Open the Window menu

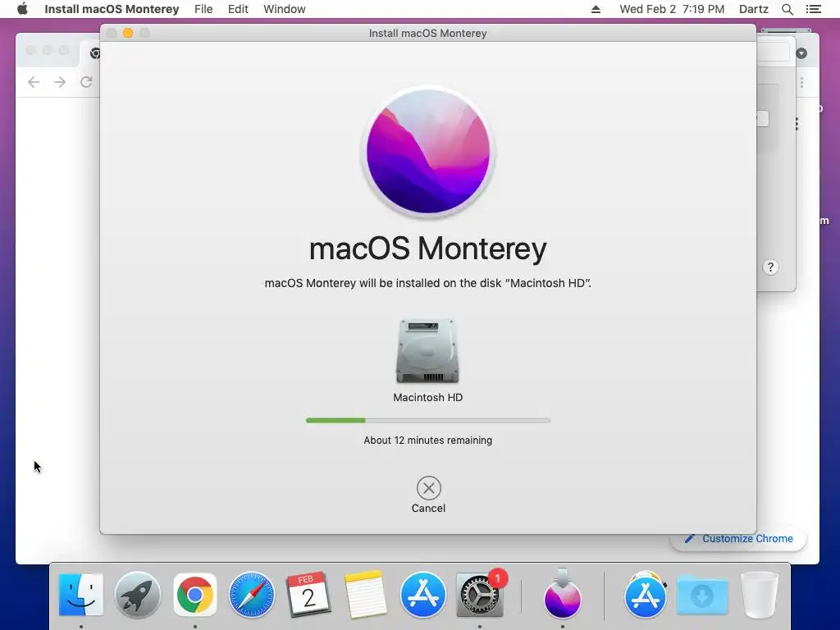285,9
